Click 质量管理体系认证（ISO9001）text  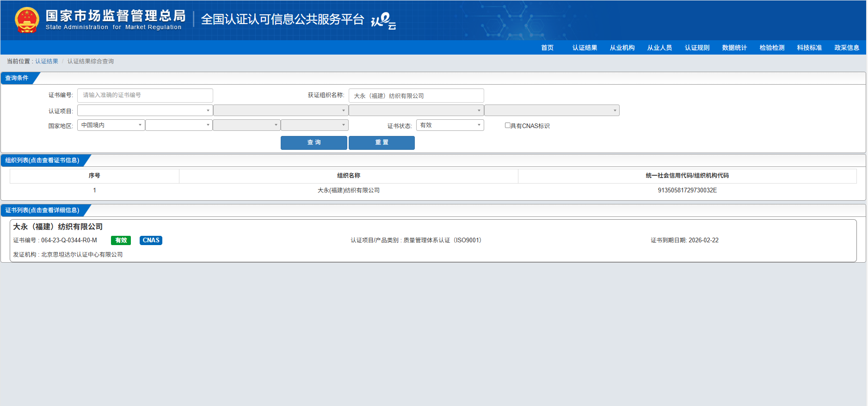[x=443, y=240]
